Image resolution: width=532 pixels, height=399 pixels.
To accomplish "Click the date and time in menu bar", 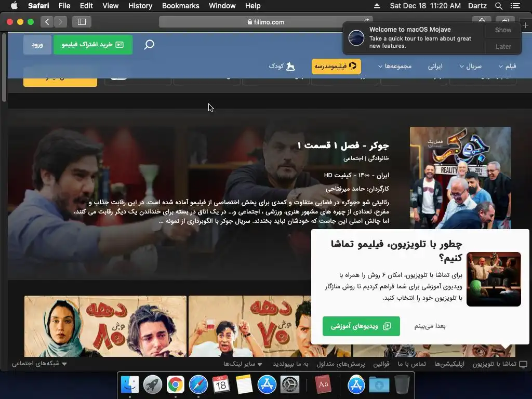I will (425, 6).
